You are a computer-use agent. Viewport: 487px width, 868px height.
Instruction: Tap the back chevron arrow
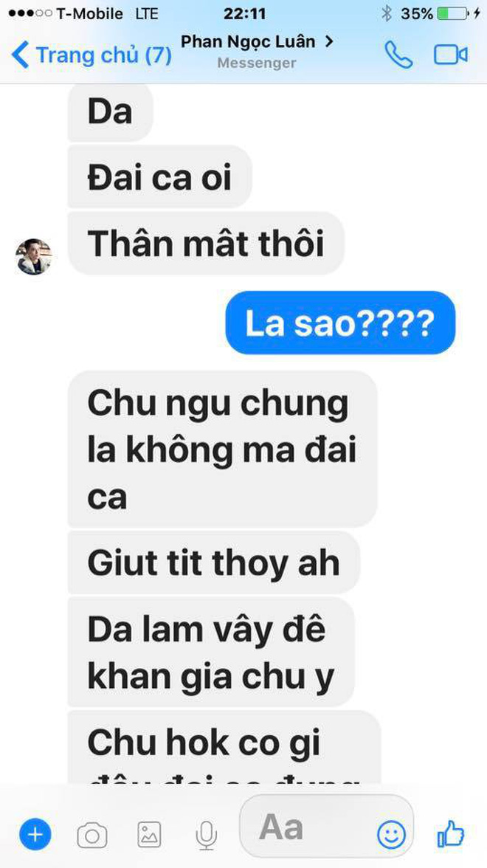(x=20, y=55)
